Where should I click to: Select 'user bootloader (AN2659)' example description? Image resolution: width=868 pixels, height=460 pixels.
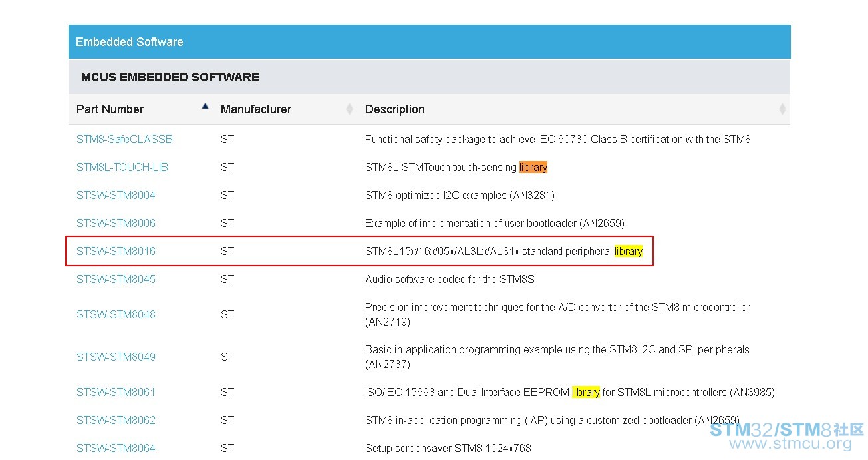495,223
